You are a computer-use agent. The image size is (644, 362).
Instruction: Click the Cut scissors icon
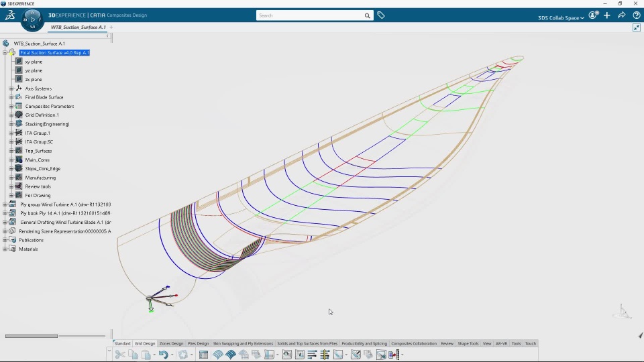click(120, 355)
